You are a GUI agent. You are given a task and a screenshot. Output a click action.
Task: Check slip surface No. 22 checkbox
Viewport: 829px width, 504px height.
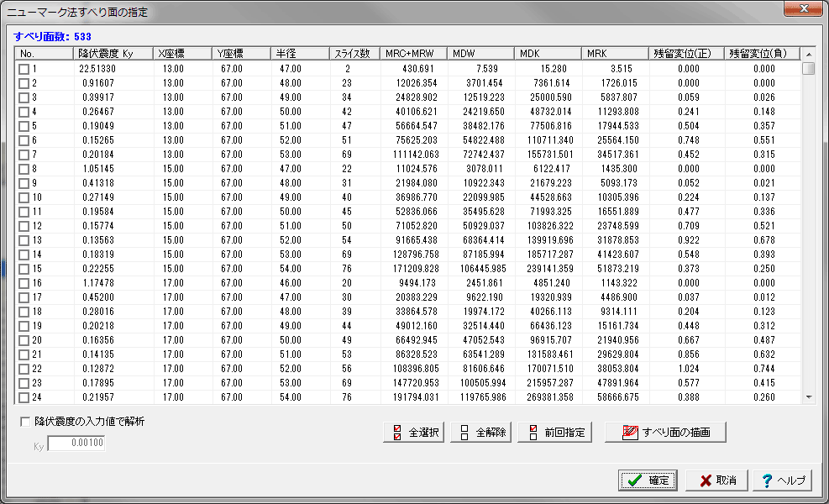coord(24,369)
